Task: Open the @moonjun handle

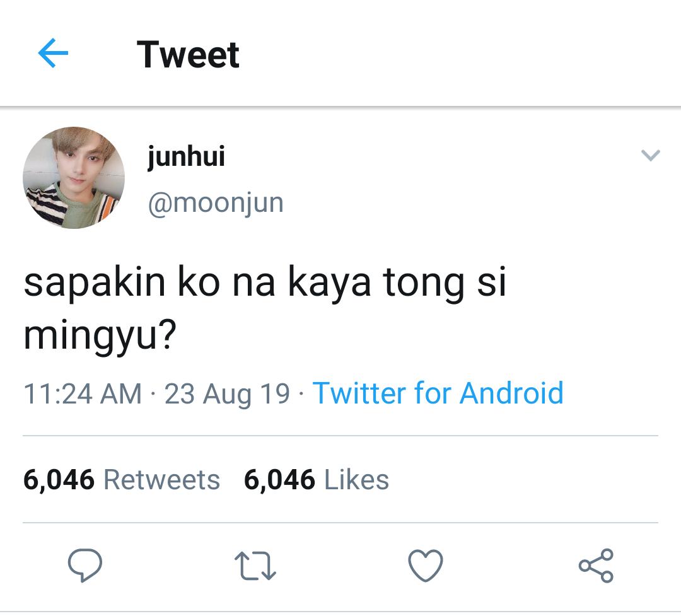Action: (x=216, y=203)
